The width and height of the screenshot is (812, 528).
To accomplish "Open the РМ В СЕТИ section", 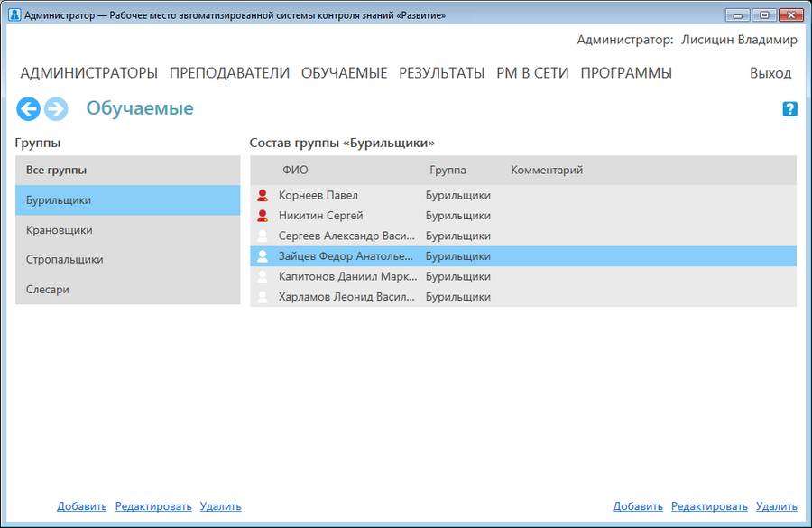I will coord(532,73).
